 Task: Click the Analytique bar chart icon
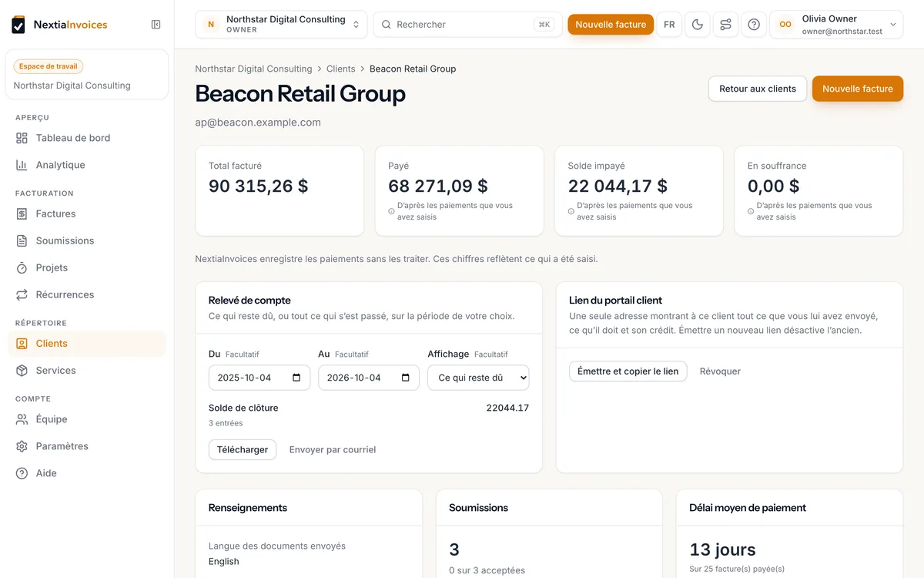tap(22, 165)
